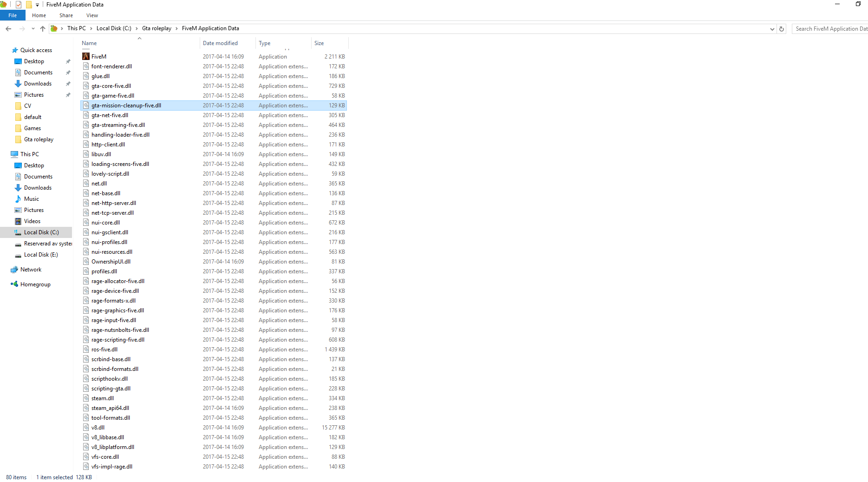Expand the address bar history dropdown

click(x=772, y=29)
